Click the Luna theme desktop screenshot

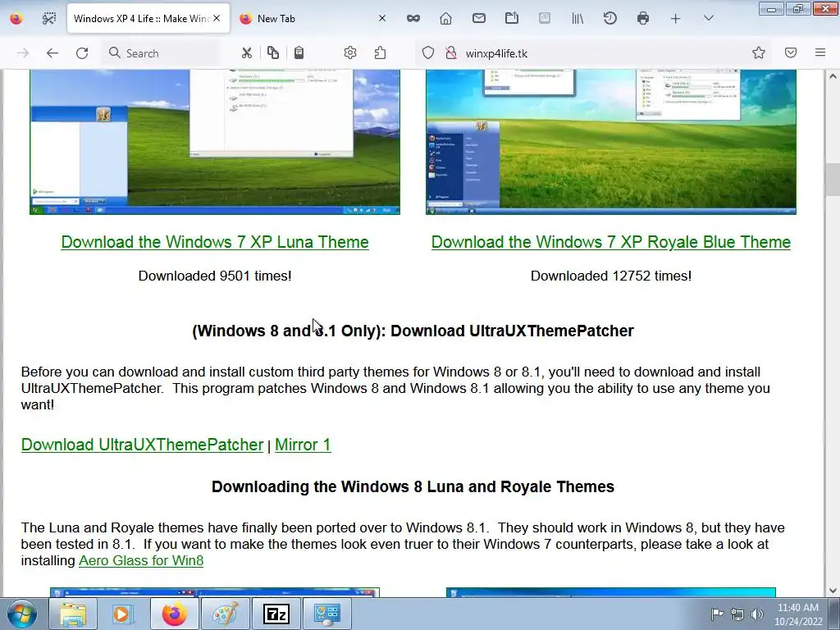[215, 142]
